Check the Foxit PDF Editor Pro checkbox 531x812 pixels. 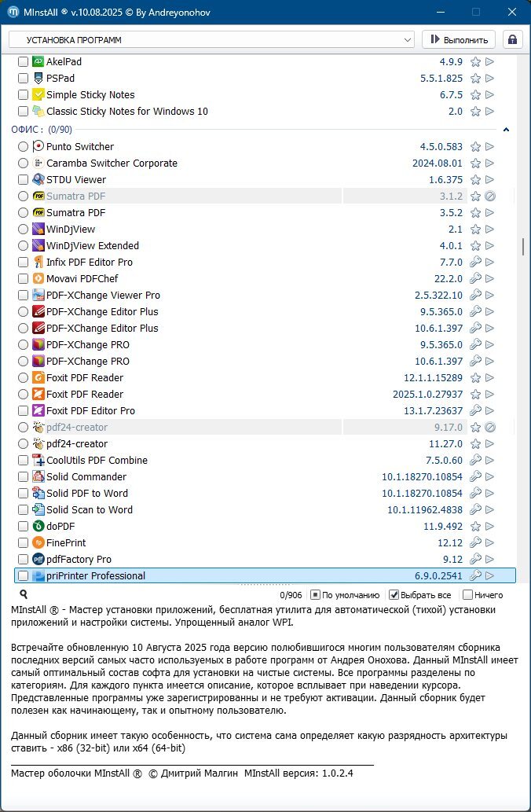pyautogui.click(x=23, y=410)
